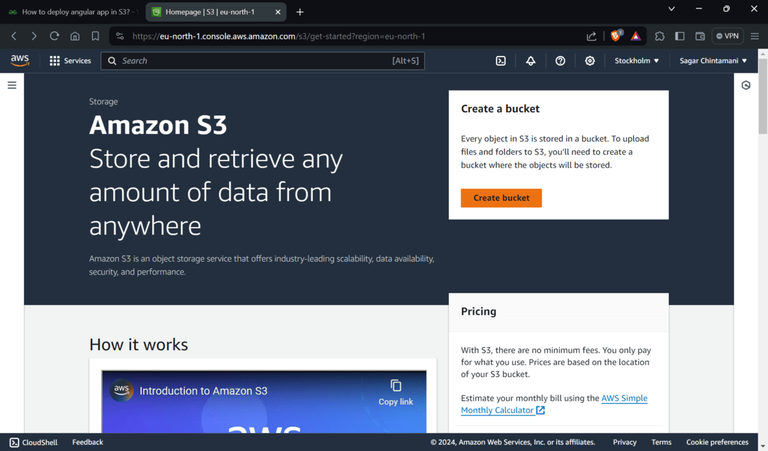Open a new browser tab
This screenshot has width=768, height=451.
(x=300, y=12)
